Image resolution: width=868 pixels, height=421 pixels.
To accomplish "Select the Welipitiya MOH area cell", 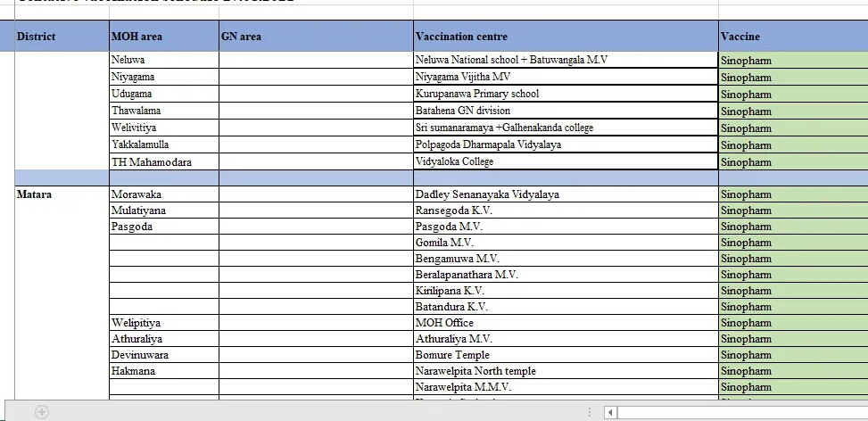I will (164, 323).
